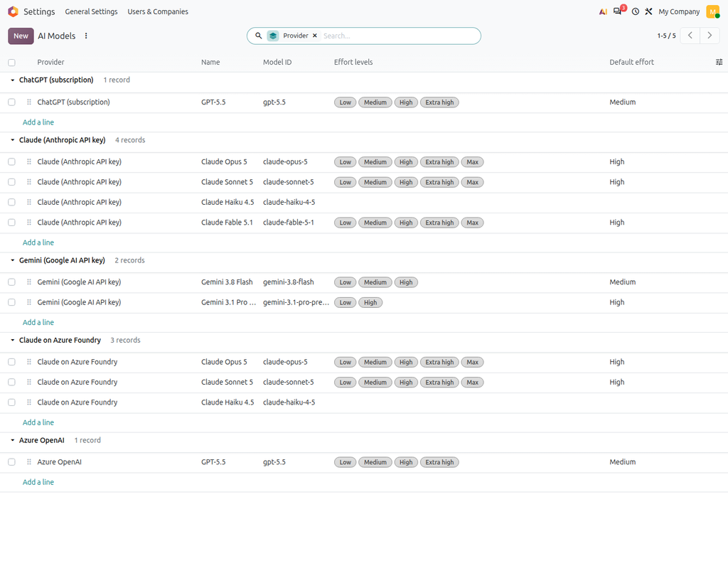The height and width of the screenshot is (561, 728).
Task: Click drag handle on Claude Fable 5.1 row
Action: point(28,223)
